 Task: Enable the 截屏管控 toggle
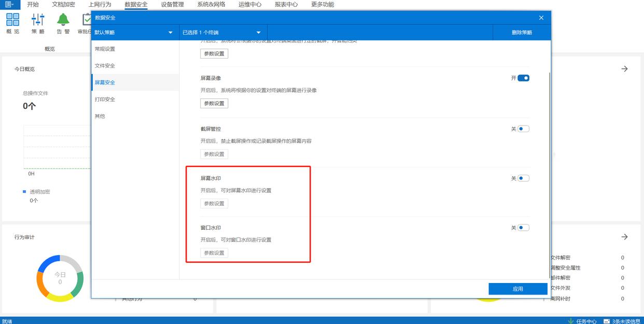pyautogui.click(x=523, y=129)
